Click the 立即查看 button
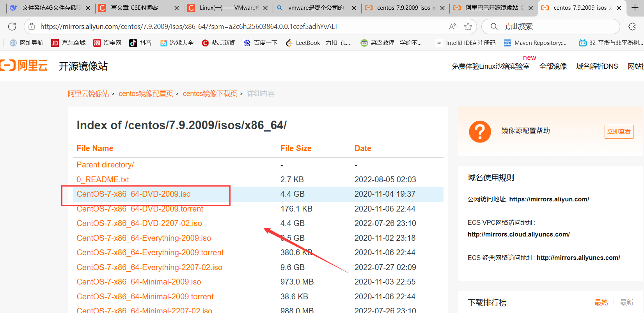 point(619,132)
